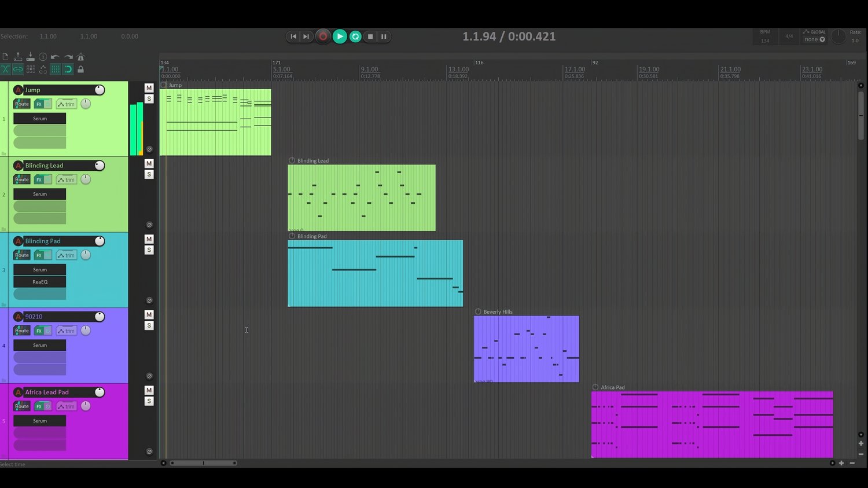The image size is (868, 488).
Task: Click the save project toolbar icon
Action: pyautogui.click(x=30, y=57)
